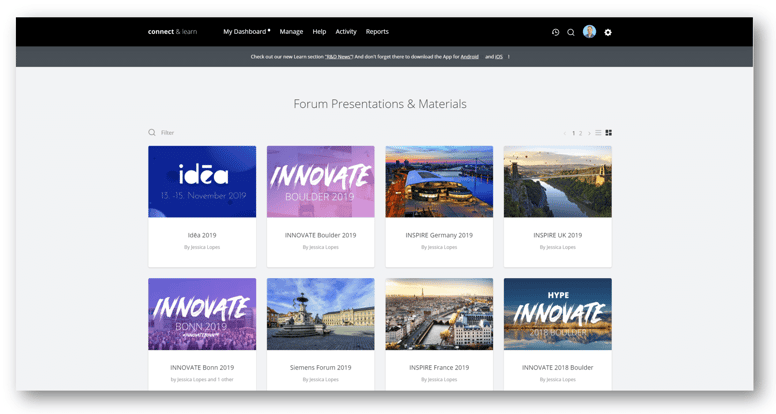The width and height of the screenshot is (776, 414).
Task: Follow the Android app download link
Action: (x=470, y=57)
